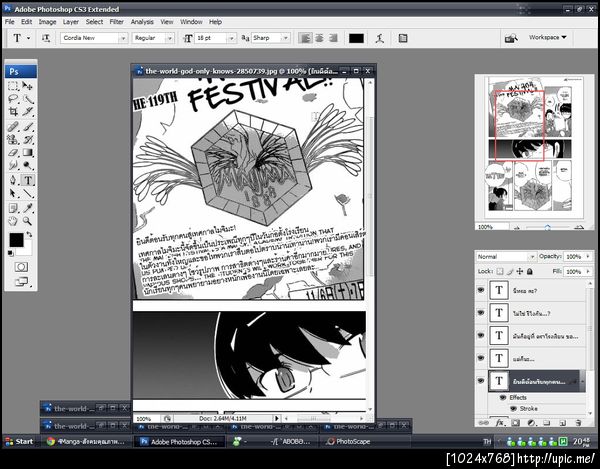The image size is (600, 469).
Task: Toggle Character and Paragraph palettes
Action: click(x=403, y=38)
